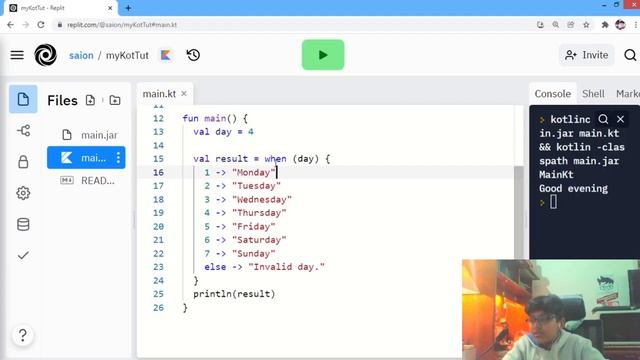640x360 pixels.
Task: Click "val day = 4" on line 13
Action: coord(223,132)
